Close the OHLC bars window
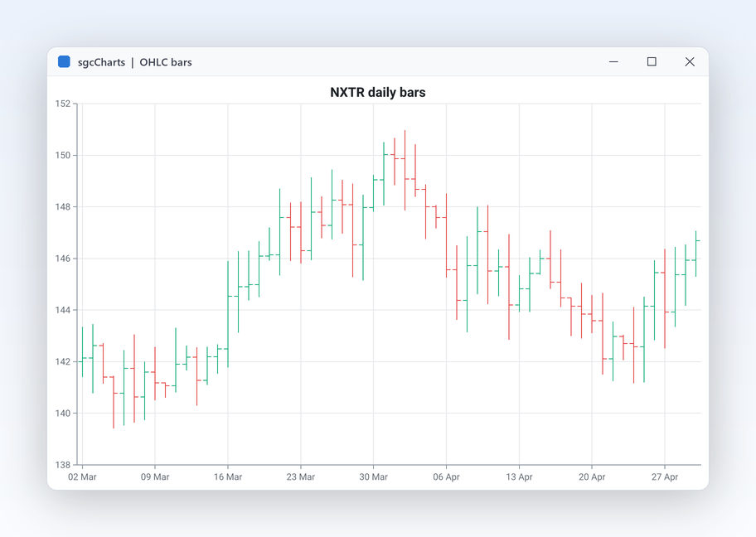756x537 pixels. coord(690,61)
